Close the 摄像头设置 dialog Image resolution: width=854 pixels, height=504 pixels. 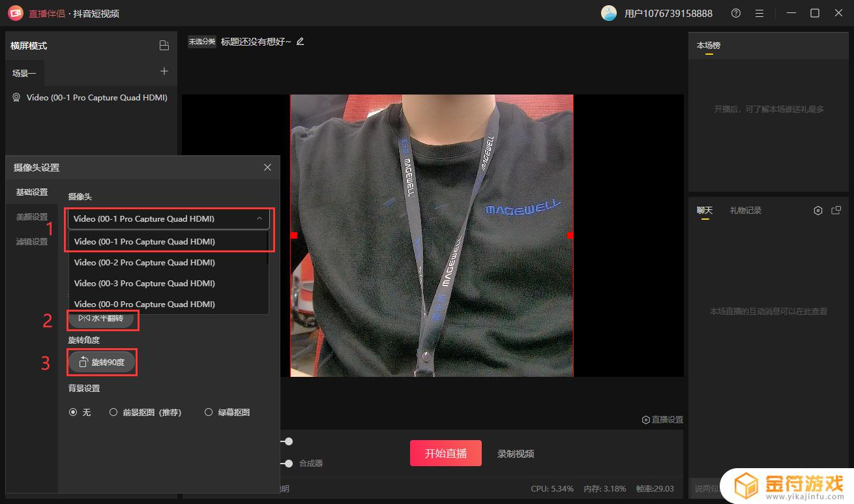(x=267, y=168)
